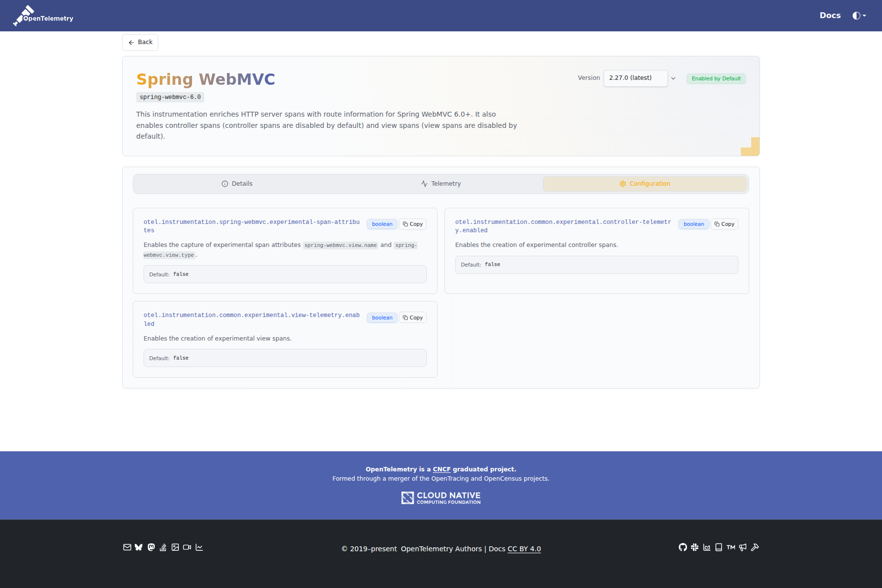
Task: Click the Spring WebMVC page title
Action: [206, 79]
